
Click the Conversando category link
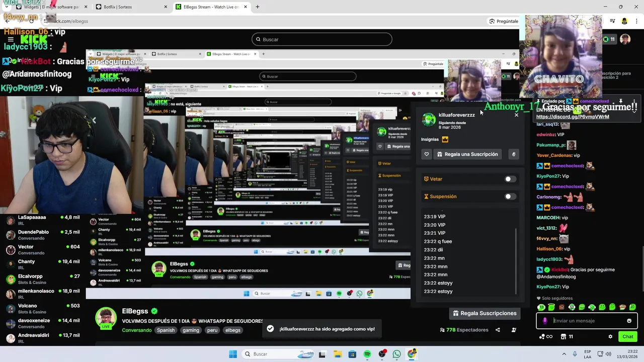136,330
